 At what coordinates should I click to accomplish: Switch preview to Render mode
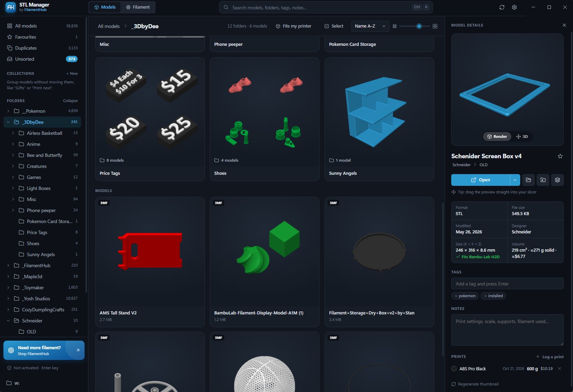(x=497, y=137)
